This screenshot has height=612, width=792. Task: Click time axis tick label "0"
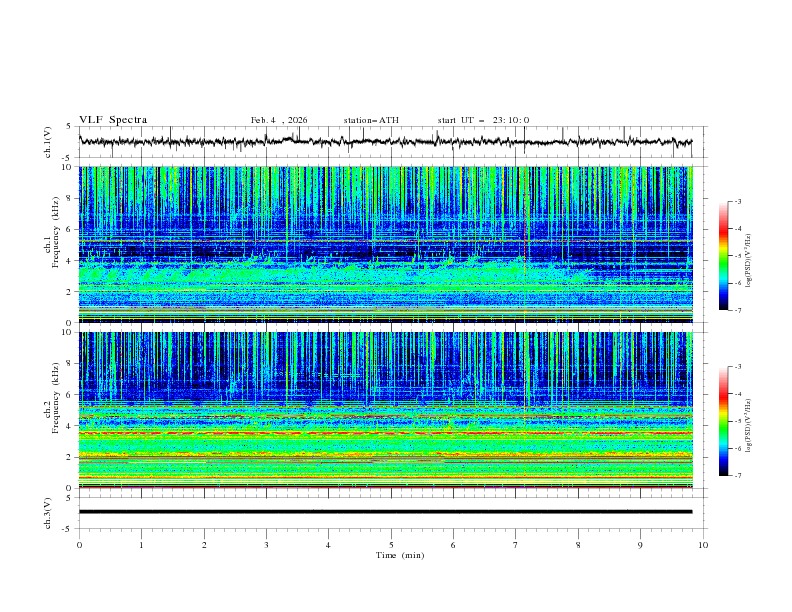(79, 545)
